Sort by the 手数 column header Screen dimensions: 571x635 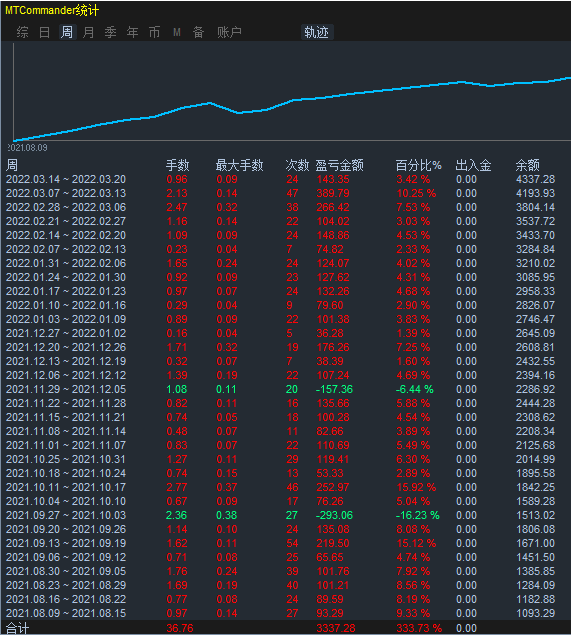click(177, 165)
